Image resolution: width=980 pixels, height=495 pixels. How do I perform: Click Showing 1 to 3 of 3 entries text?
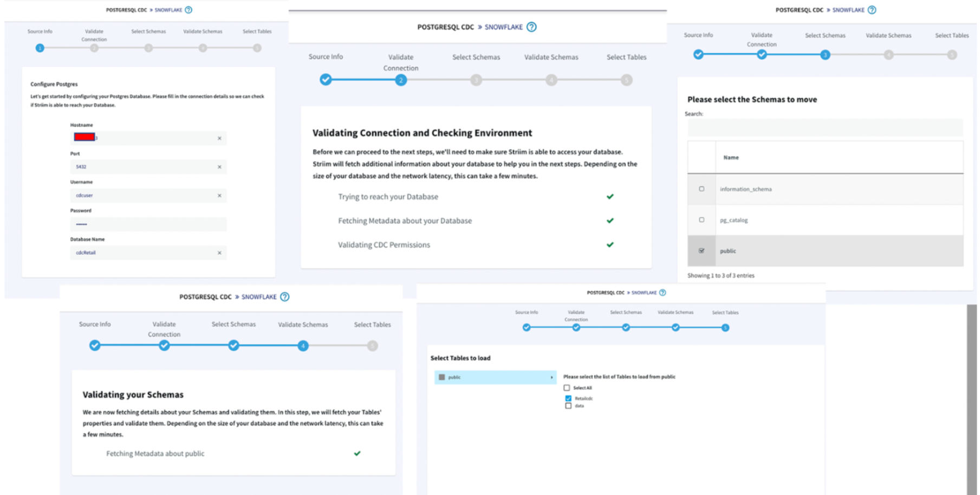721,275
